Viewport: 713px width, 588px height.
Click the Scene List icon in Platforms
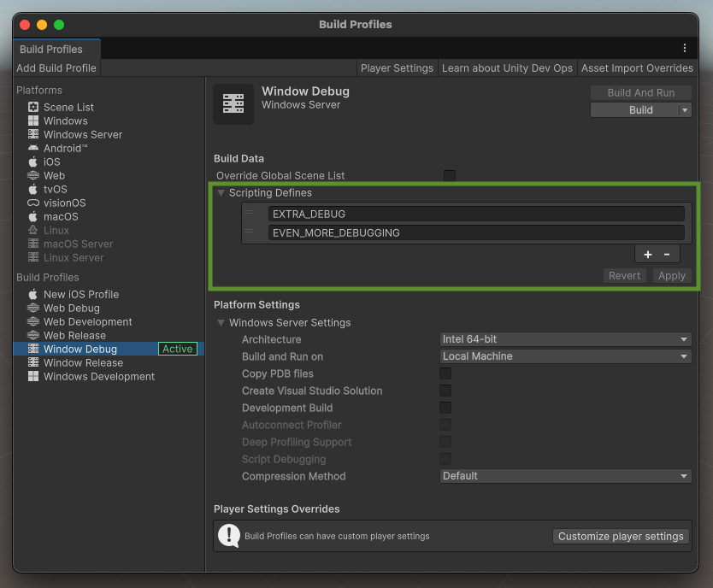pyautogui.click(x=33, y=107)
